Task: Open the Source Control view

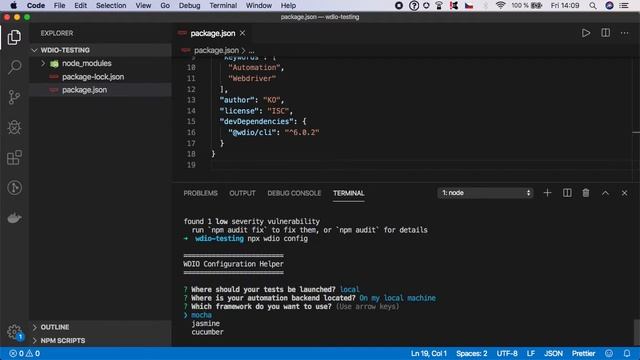Action: click(x=14, y=97)
